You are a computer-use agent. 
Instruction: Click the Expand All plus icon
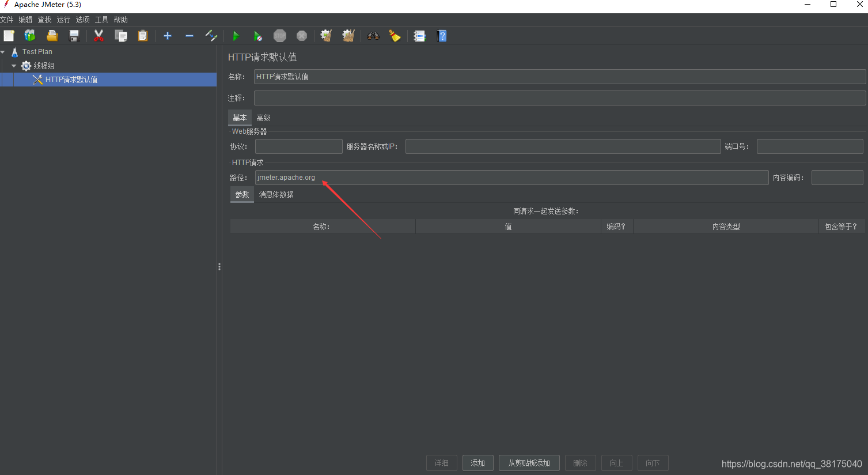click(168, 36)
